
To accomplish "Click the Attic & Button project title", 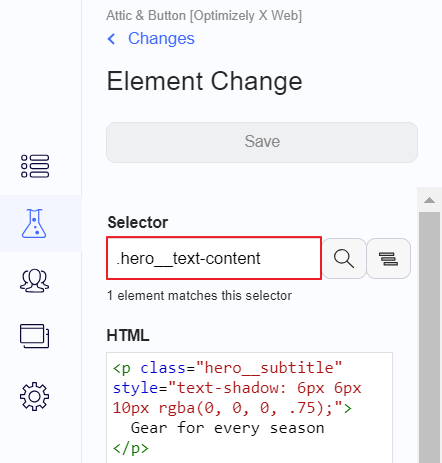I will pos(204,15).
